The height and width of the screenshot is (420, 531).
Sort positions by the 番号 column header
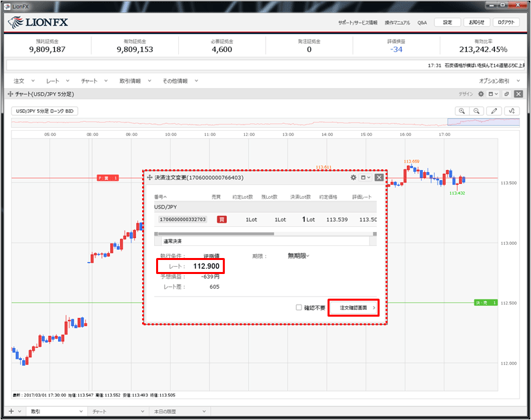(x=161, y=197)
